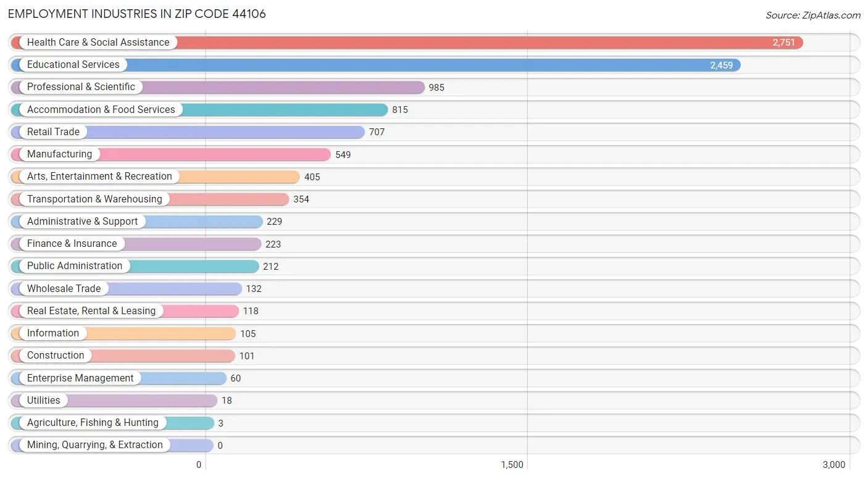The width and height of the screenshot is (868, 479).
Task: Click the 1,500 x-axis tick label
Action: coord(512,465)
